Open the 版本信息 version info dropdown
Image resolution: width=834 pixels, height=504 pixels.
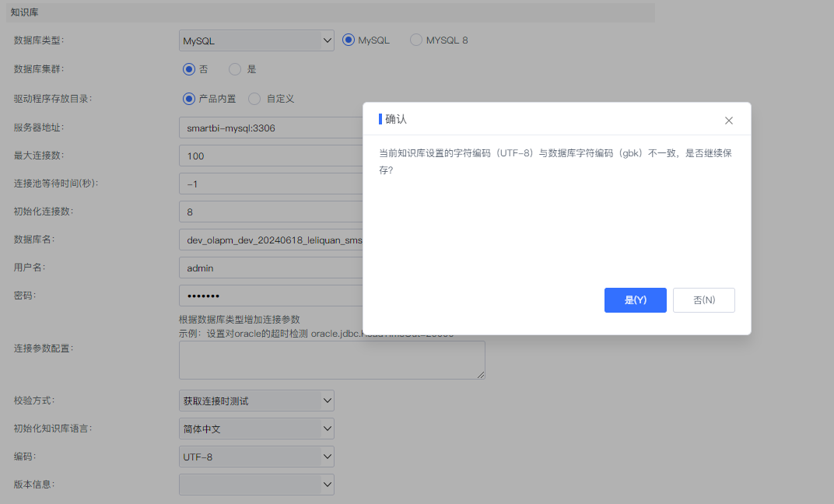(257, 485)
